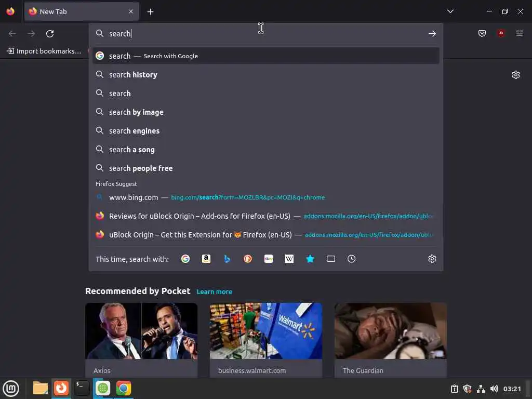
Task: Open Save to Pocket toolbar icon
Action: [x=482, y=33]
